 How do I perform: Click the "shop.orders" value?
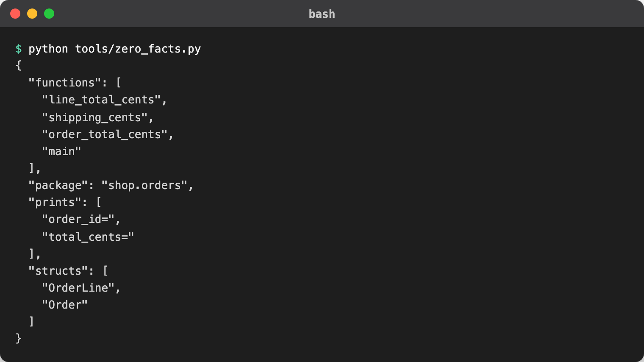144,186
